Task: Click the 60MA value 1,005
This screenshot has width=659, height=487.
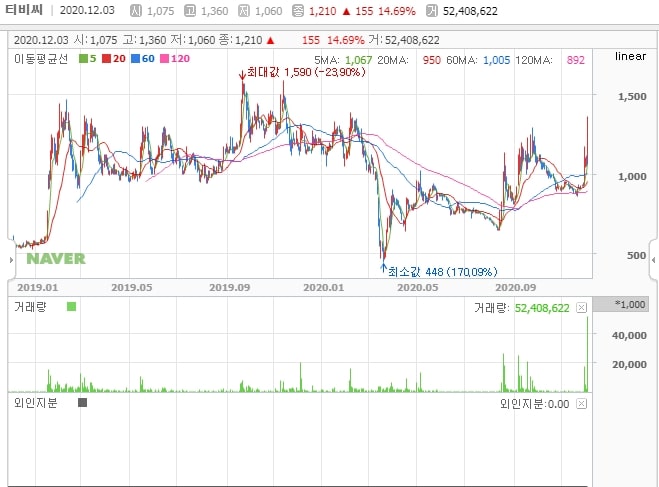Action: [496, 61]
